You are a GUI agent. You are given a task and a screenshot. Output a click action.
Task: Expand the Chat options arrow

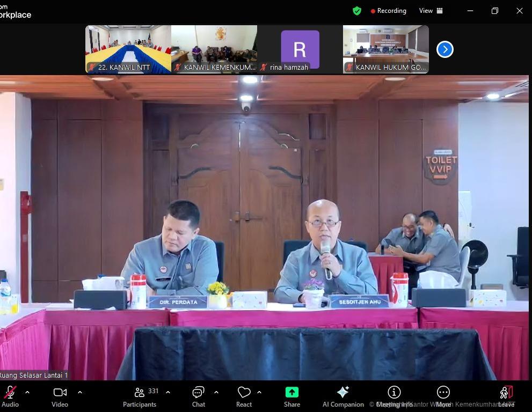[x=216, y=392]
